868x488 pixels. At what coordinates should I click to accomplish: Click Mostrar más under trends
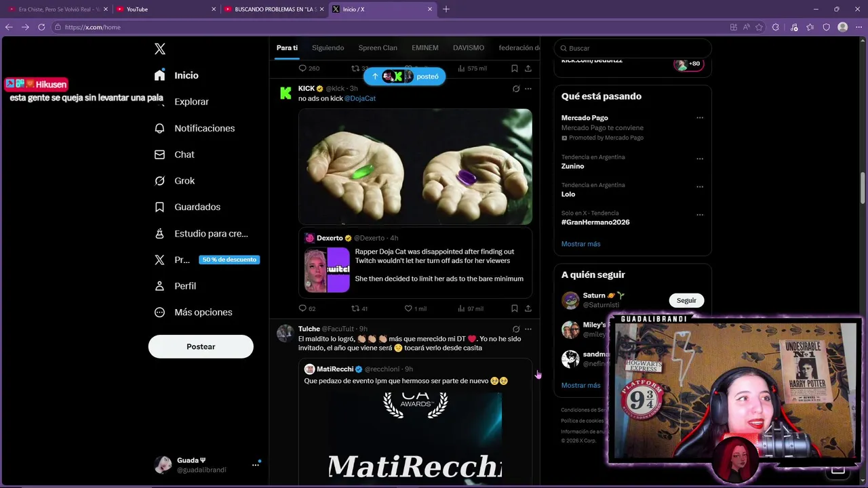tap(580, 244)
